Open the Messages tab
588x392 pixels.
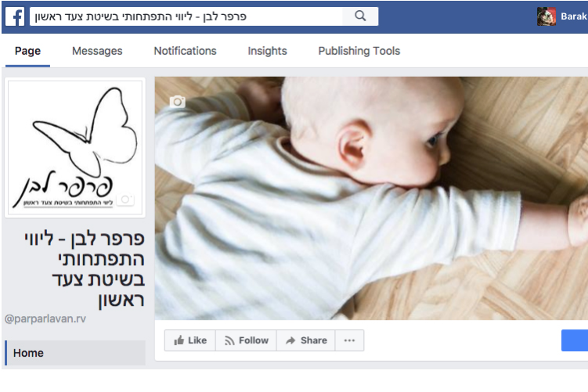pos(97,51)
